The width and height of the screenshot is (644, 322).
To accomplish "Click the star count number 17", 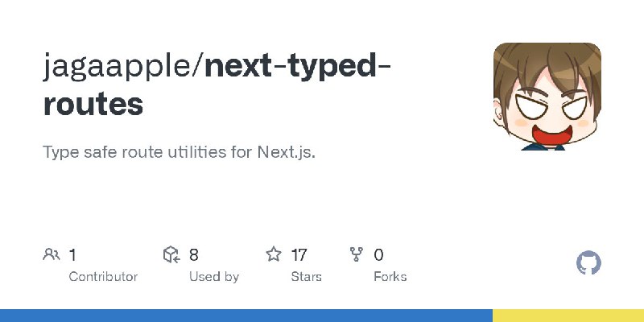I will [x=299, y=255].
